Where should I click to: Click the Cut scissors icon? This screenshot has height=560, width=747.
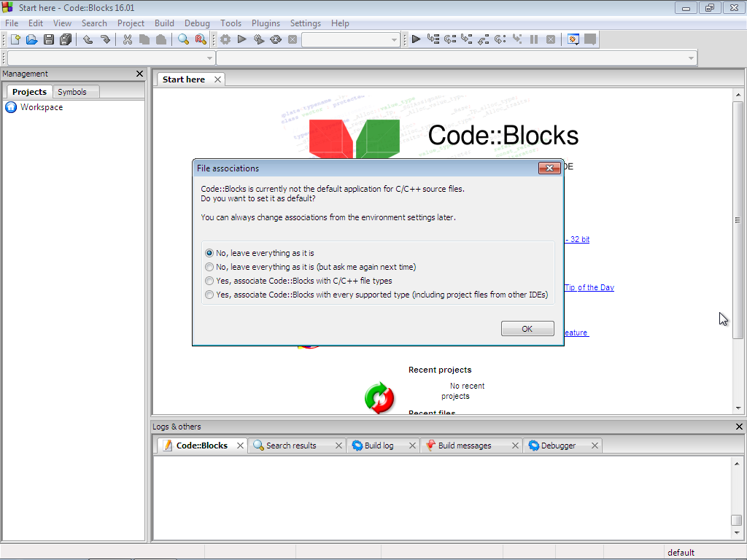coord(127,39)
